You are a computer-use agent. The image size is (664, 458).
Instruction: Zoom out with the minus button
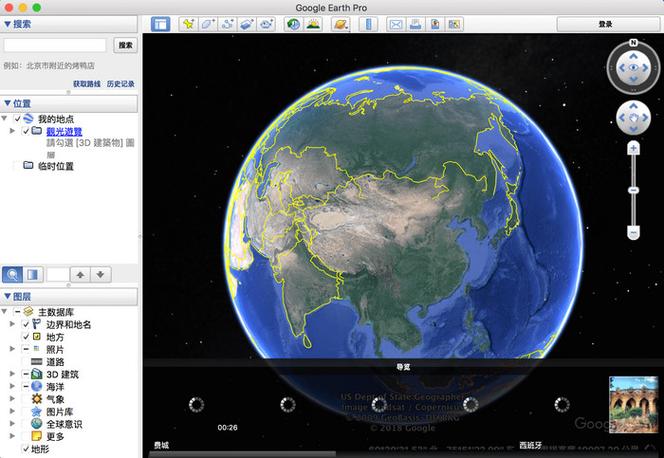click(x=633, y=233)
